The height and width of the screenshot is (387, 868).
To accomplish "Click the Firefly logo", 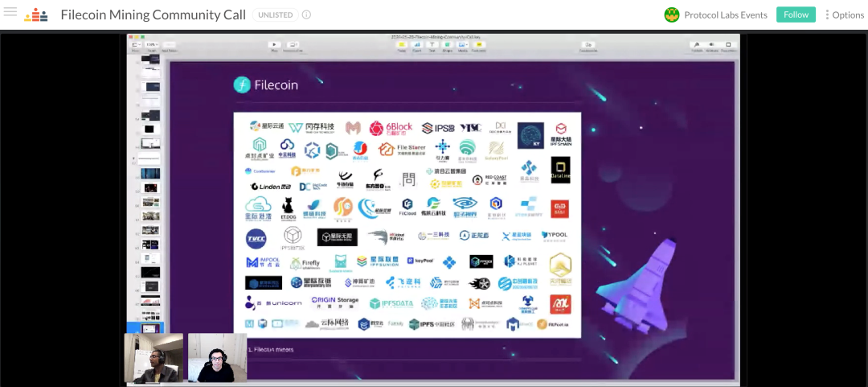I will point(305,263).
